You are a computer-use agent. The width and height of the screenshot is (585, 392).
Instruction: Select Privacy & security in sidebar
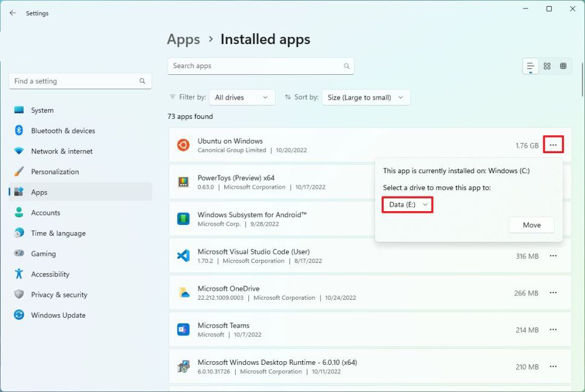coord(59,295)
